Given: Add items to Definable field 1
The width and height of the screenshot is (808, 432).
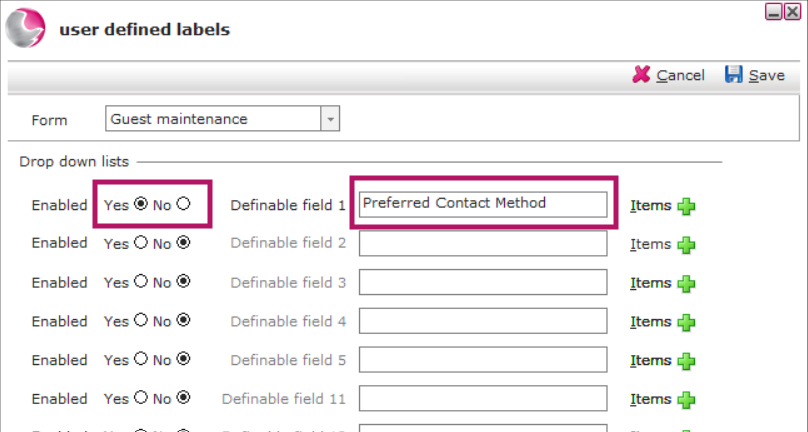Looking at the screenshot, I should point(686,206).
